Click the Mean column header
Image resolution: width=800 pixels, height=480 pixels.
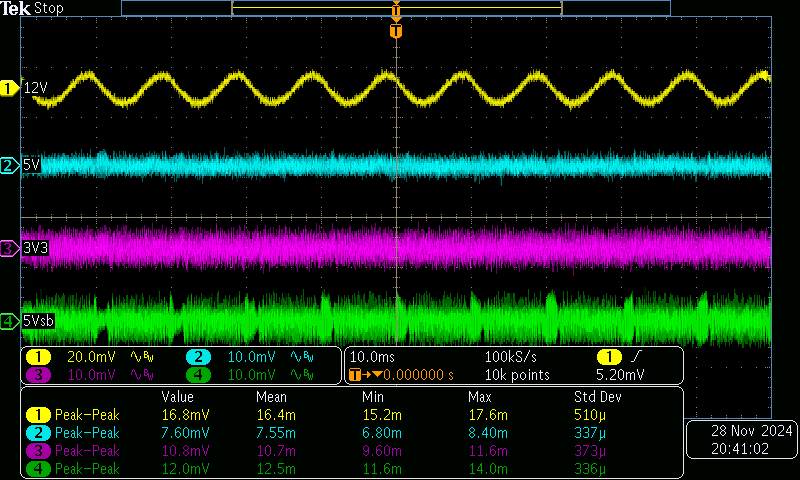tap(271, 397)
